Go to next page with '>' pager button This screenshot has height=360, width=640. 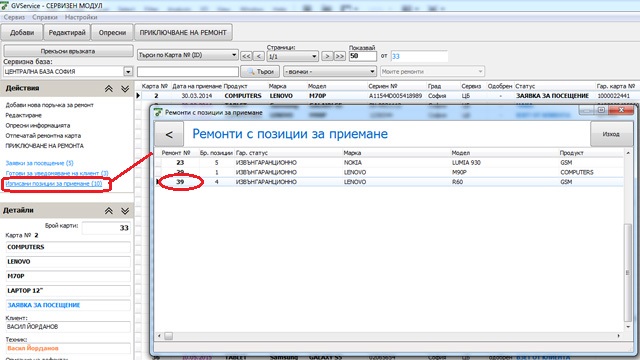(x=327, y=56)
